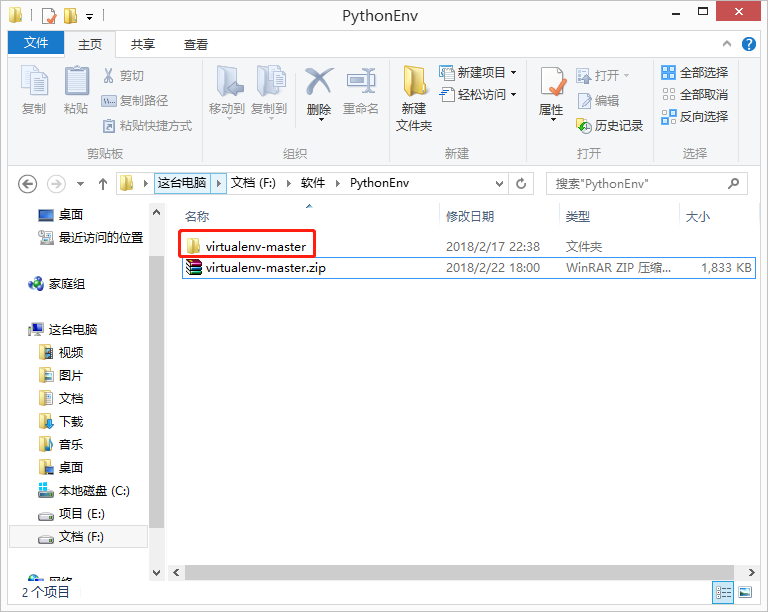The height and width of the screenshot is (612, 768).
Task: Expand the address bar history dropdown
Action: pyautogui.click(x=499, y=184)
